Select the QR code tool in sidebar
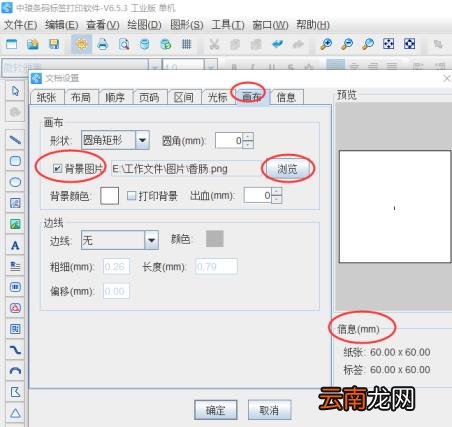This screenshot has height=427, width=452. click(15, 329)
